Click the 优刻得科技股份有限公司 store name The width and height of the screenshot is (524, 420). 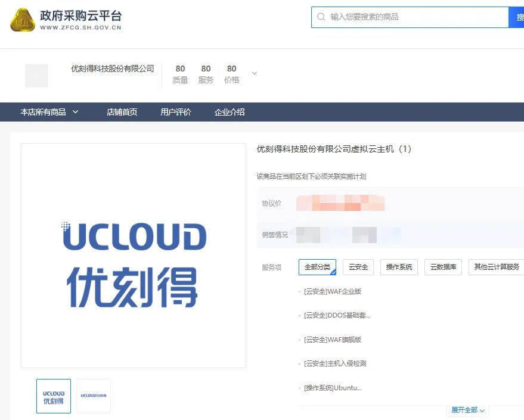pos(113,69)
